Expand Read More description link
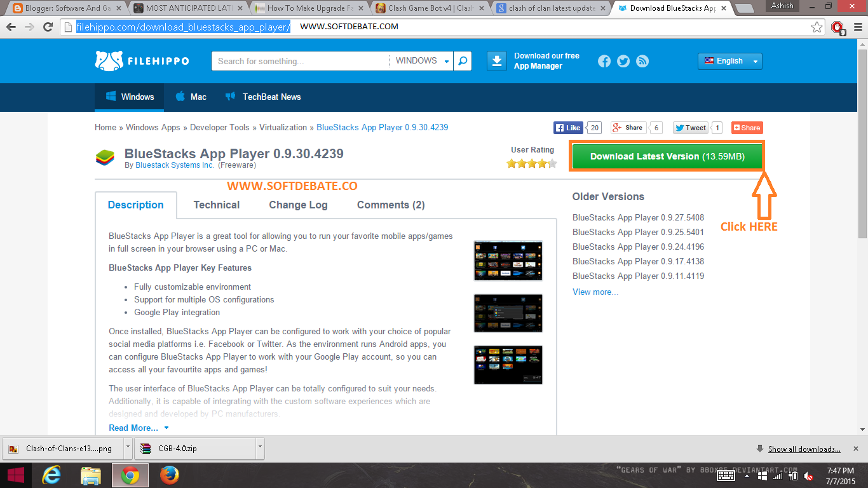This screenshot has width=868, height=488. (x=139, y=428)
